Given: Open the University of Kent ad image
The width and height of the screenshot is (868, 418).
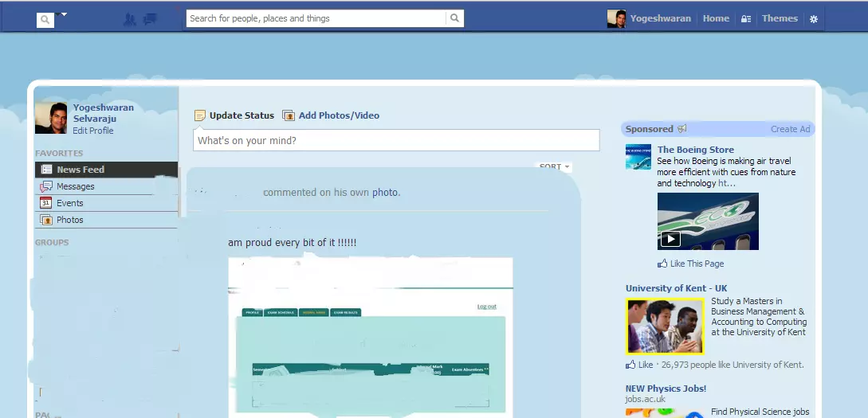Looking at the screenshot, I should pos(665,326).
